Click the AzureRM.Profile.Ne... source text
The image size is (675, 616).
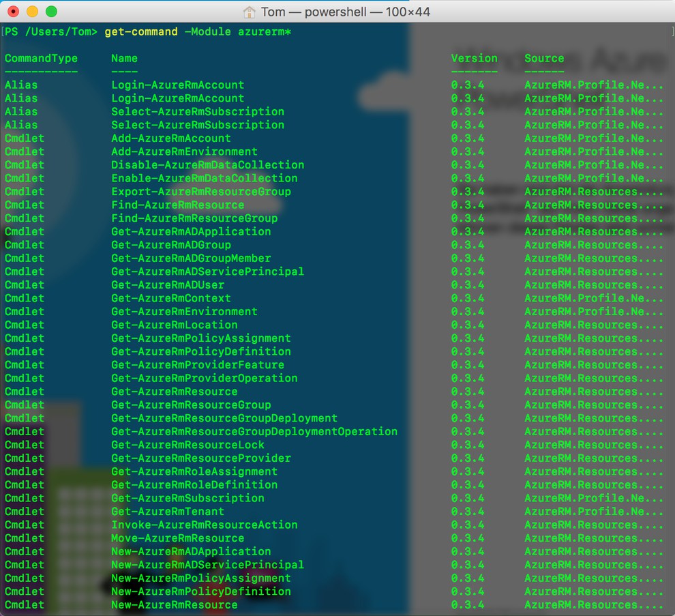(x=593, y=85)
